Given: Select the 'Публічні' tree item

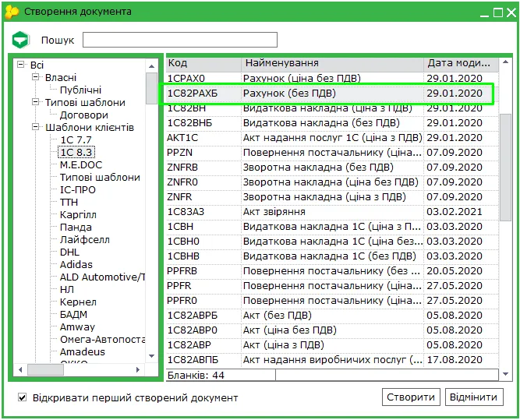Looking at the screenshot, I should point(80,90).
